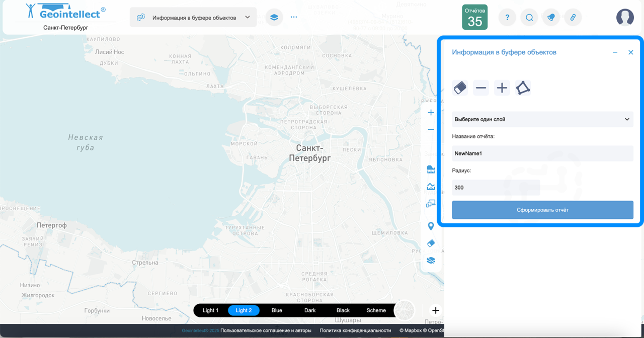
Task: Click the polygon draw tool in the buffer panel
Action: (523, 88)
